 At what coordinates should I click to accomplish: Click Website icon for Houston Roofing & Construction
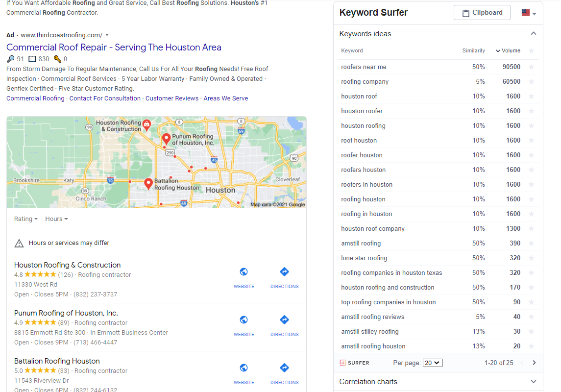click(244, 272)
